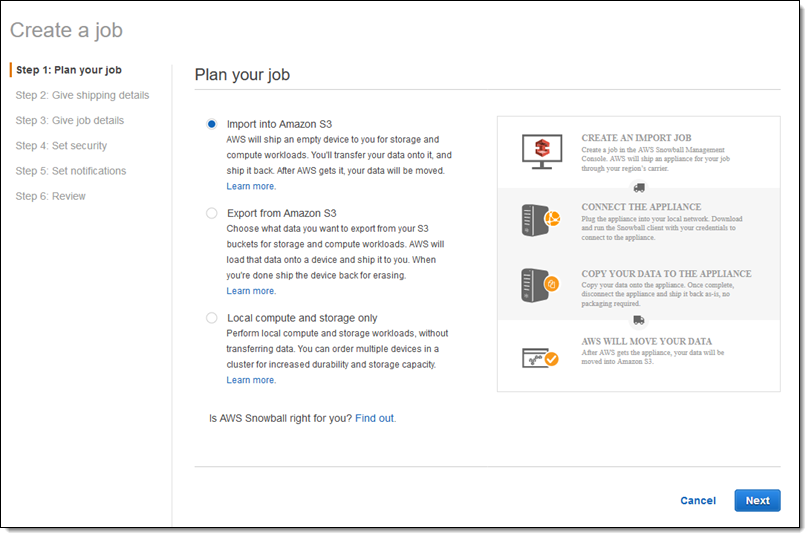Open Step 2: Give shipping details
810x538 pixels.
pos(82,95)
